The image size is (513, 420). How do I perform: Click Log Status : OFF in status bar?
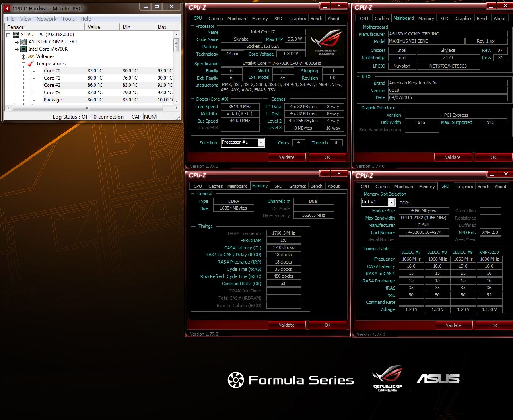tap(72, 117)
